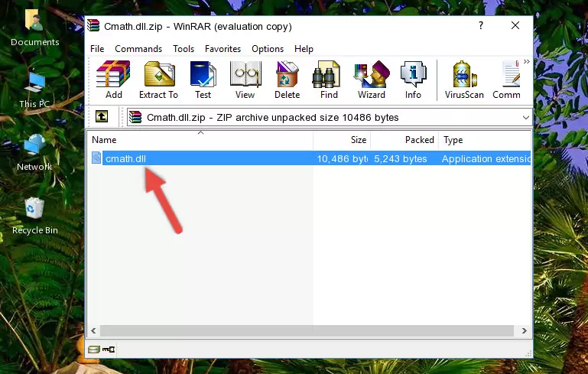This screenshot has height=374, width=588.
Task: Click the cmath.dll file icon
Action: (x=96, y=158)
